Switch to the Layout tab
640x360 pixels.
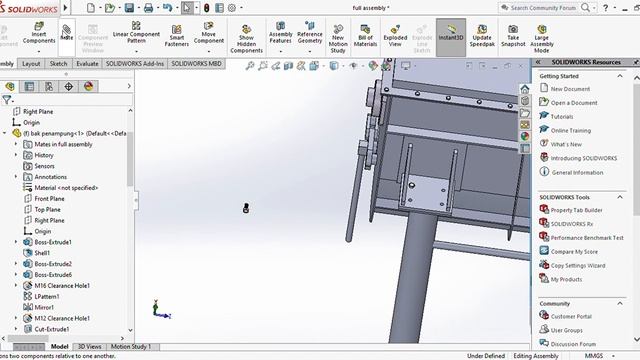(x=31, y=64)
